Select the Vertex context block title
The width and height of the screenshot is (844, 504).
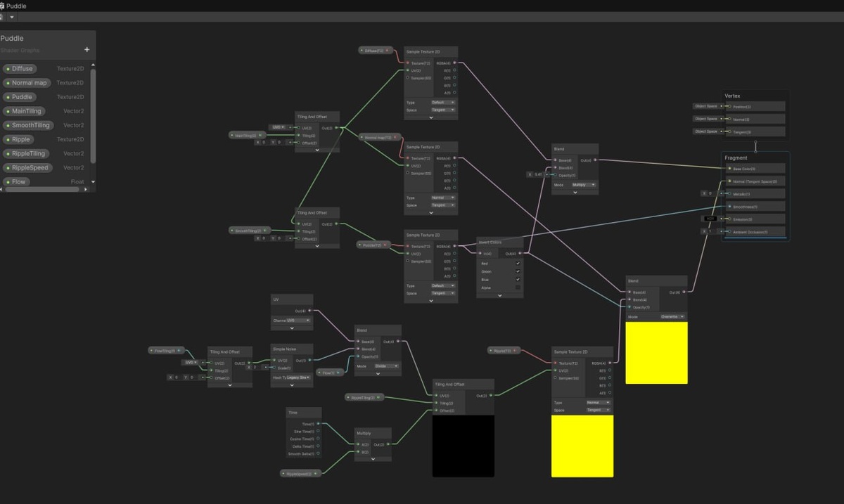point(732,96)
